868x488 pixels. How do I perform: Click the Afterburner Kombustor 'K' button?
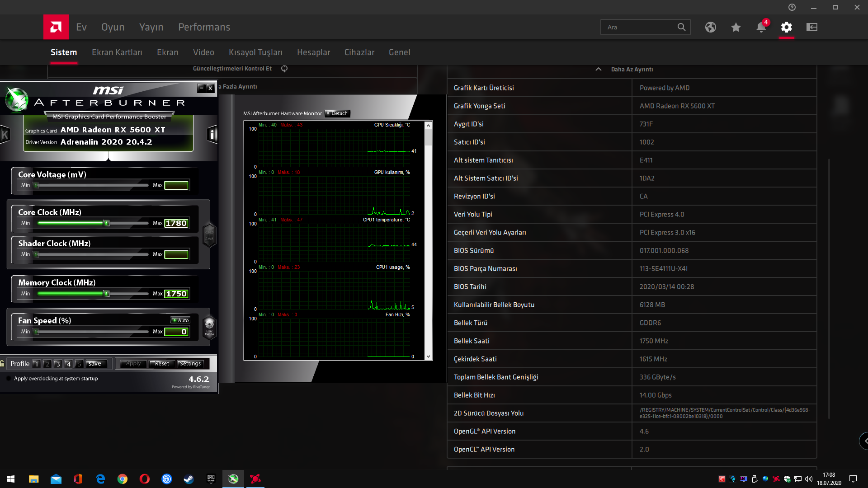click(5, 134)
